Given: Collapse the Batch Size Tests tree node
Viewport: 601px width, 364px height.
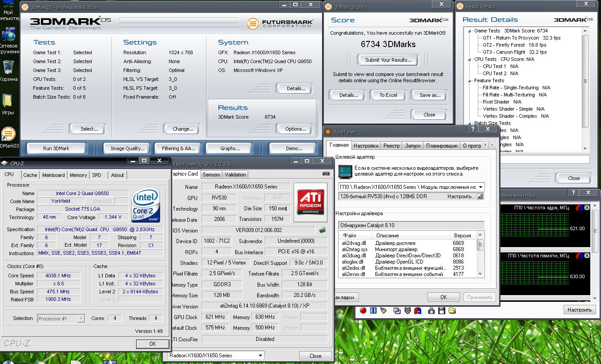Looking at the screenshot, I should (470, 123).
